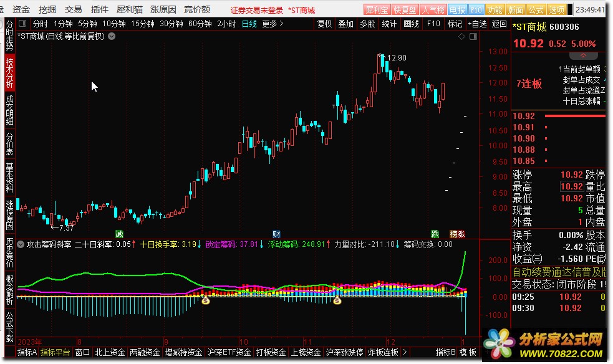Collapse indicator via circle arrow before 攻击筹码斜率
Screen dimensions: 613x364
click(x=21, y=244)
